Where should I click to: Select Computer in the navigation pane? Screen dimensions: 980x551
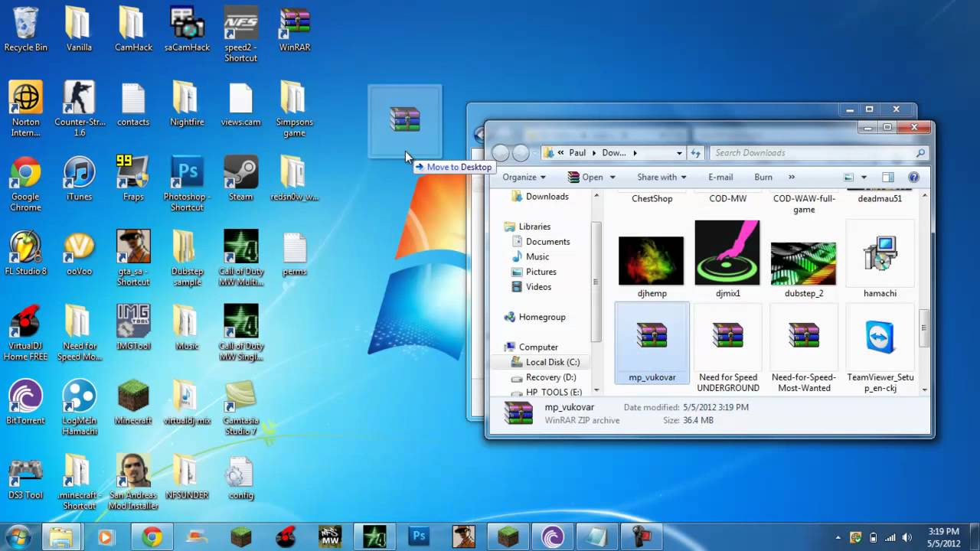tap(538, 347)
